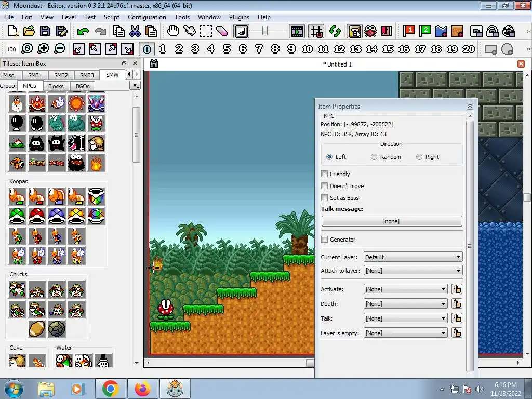Switch to the Blocks group tab
The width and height of the screenshot is (532, 399).
pos(56,86)
